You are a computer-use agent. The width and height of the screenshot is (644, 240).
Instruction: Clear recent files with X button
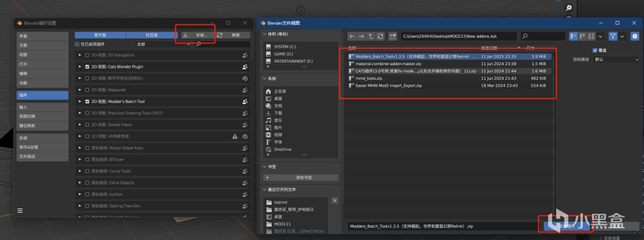pos(335,200)
